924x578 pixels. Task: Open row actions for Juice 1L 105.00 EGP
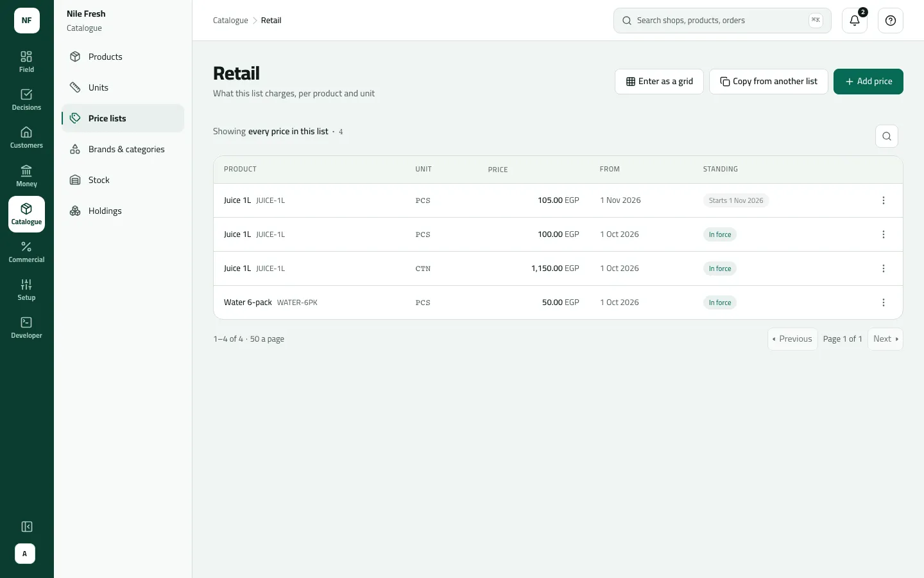[x=884, y=200]
